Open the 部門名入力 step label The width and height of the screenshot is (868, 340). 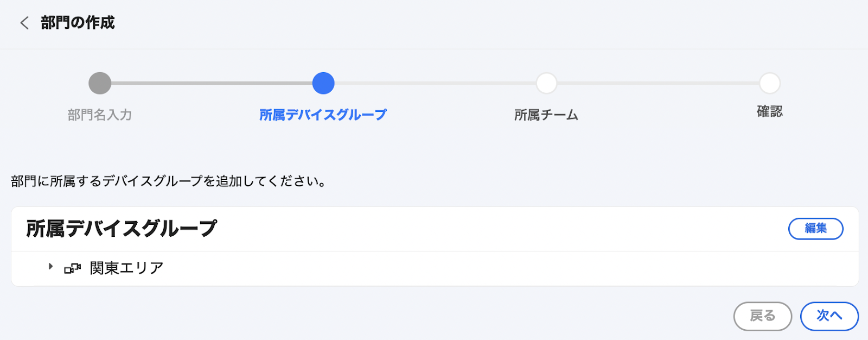100,115
